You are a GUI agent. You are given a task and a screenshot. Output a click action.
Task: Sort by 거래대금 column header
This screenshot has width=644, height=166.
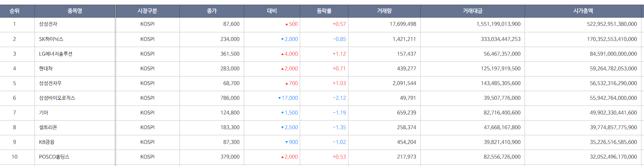[x=472, y=11]
